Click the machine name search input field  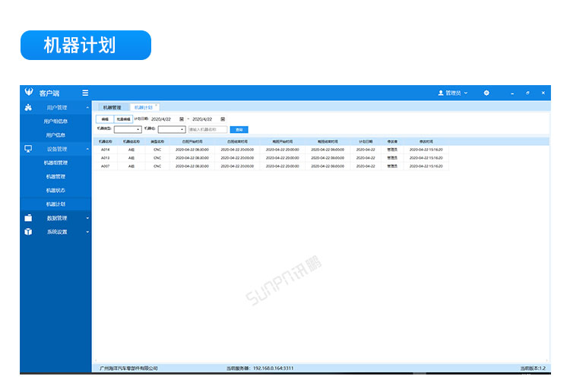pyautogui.click(x=207, y=130)
